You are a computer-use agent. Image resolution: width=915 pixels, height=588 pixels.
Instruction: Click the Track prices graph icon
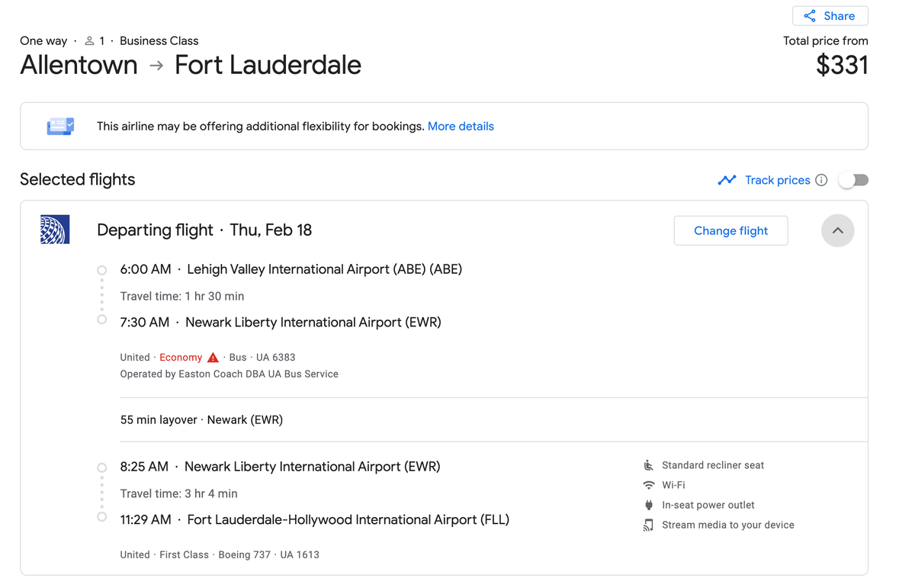tap(727, 179)
